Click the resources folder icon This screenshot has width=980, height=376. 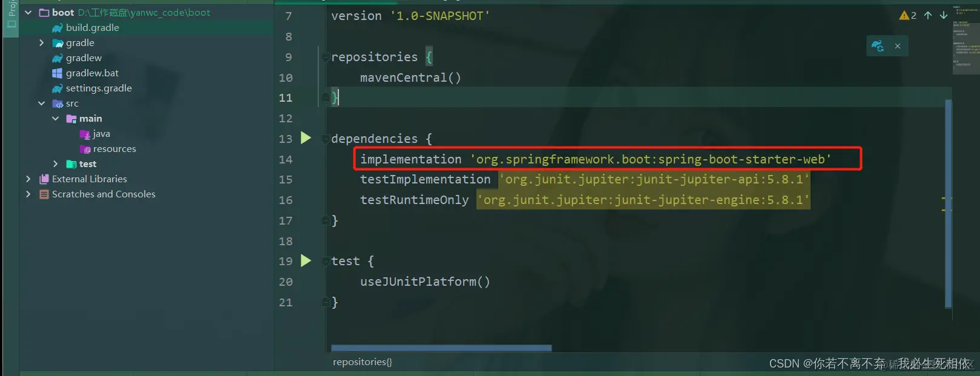(x=85, y=149)
